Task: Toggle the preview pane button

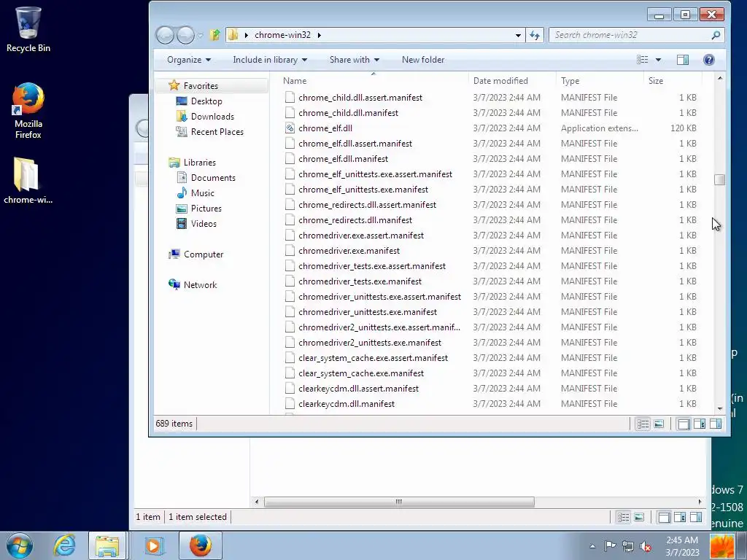Action: [x=683, y=60]
